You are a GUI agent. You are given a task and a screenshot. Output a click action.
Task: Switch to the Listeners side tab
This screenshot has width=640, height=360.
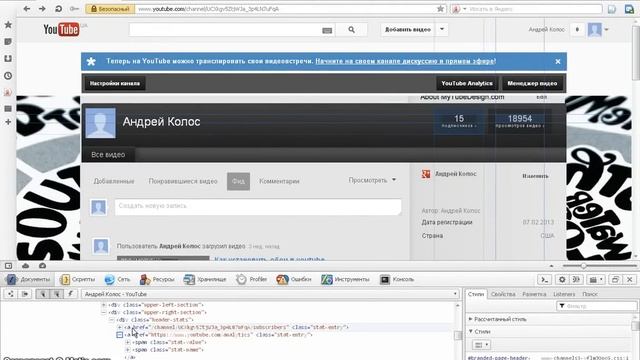(x=564, y=294)
